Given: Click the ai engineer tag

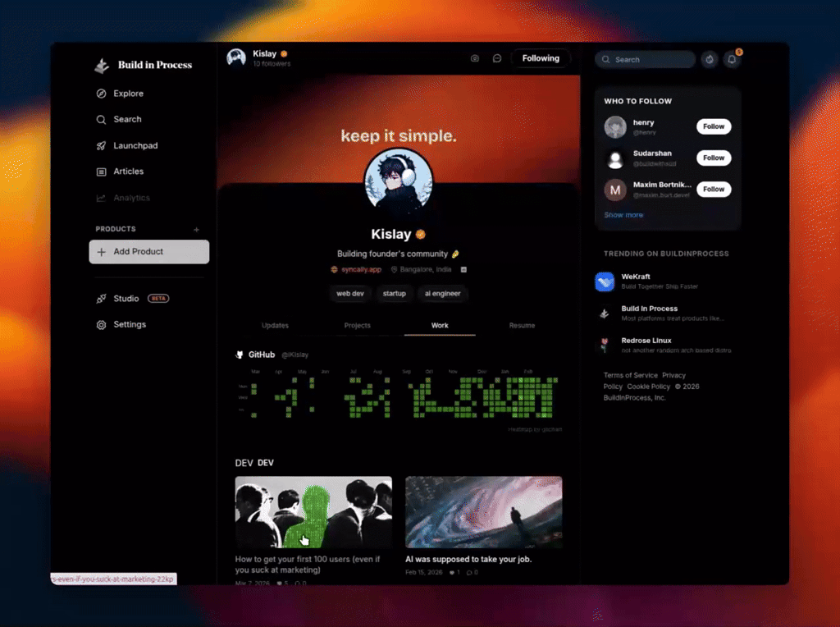Looking at the screenshot, I should coord(442,294).
